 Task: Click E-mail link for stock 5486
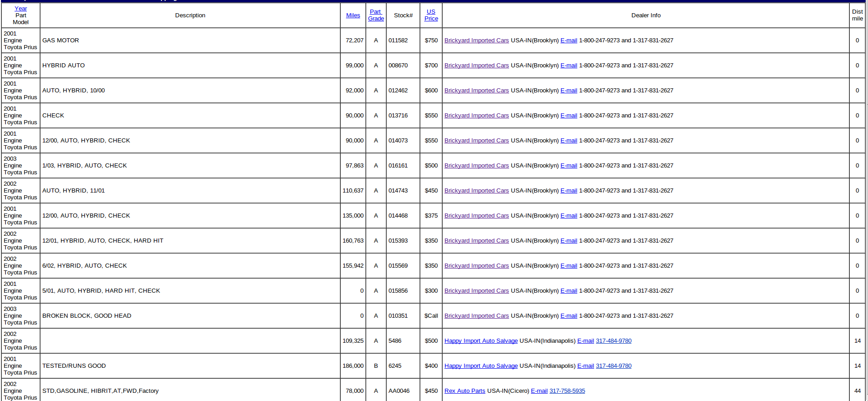click(x=585, y=341)
